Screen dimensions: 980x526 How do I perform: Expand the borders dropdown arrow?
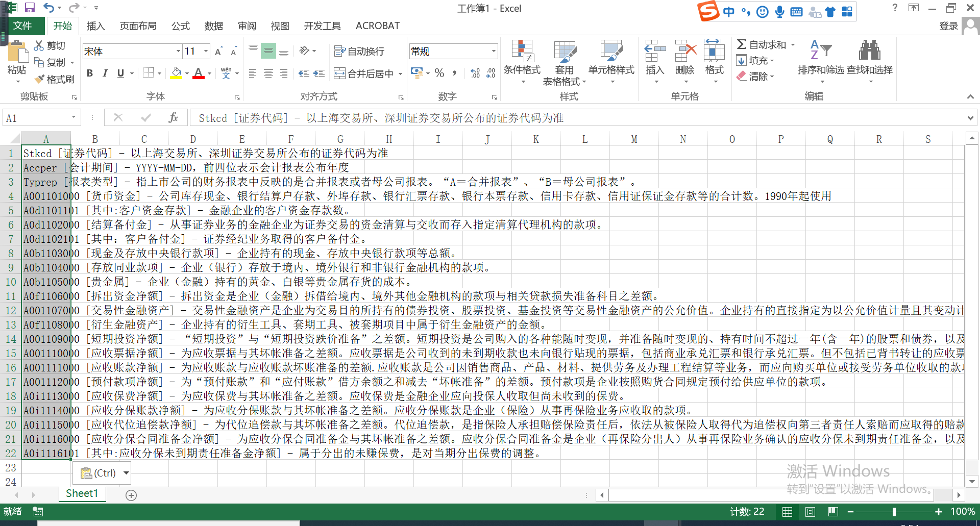point(159,73)
